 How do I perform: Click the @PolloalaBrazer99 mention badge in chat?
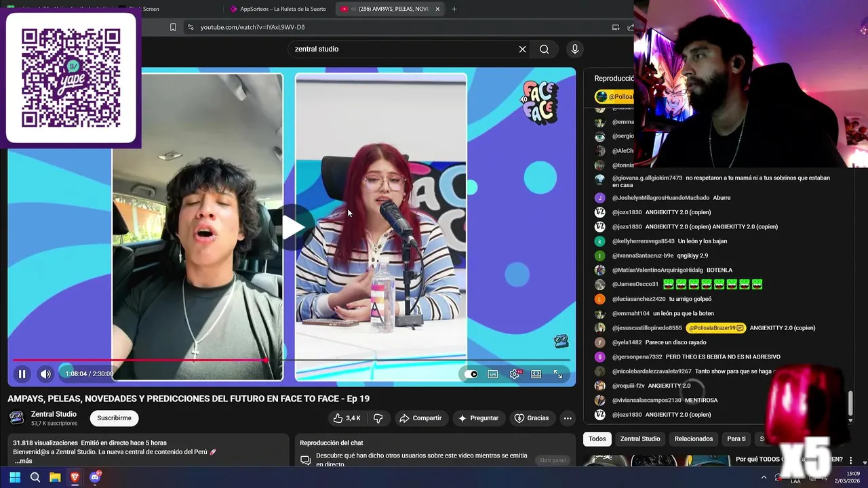pyautogui.click(x=715, y=328)
